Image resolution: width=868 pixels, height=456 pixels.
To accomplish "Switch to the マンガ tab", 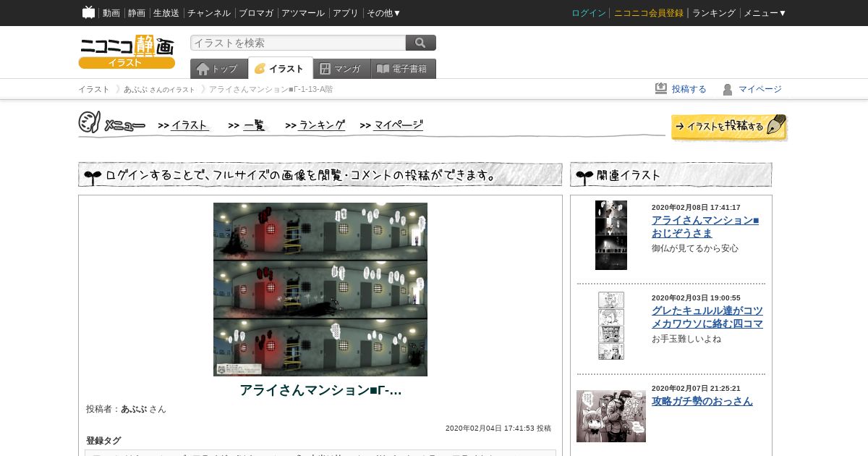I will coord(342,69).
